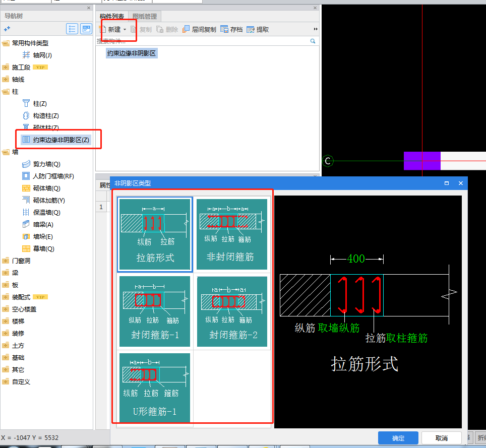Viewport: 486px width, 448px height.
Task: Select 砌体加筋(Y) item
Action: (43, 200)
